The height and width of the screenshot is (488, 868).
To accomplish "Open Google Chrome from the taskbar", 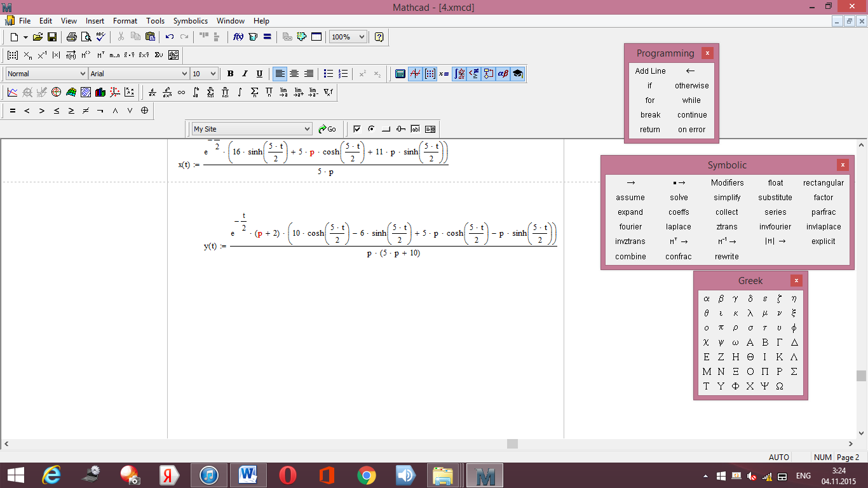I will [x=366, y=475].
